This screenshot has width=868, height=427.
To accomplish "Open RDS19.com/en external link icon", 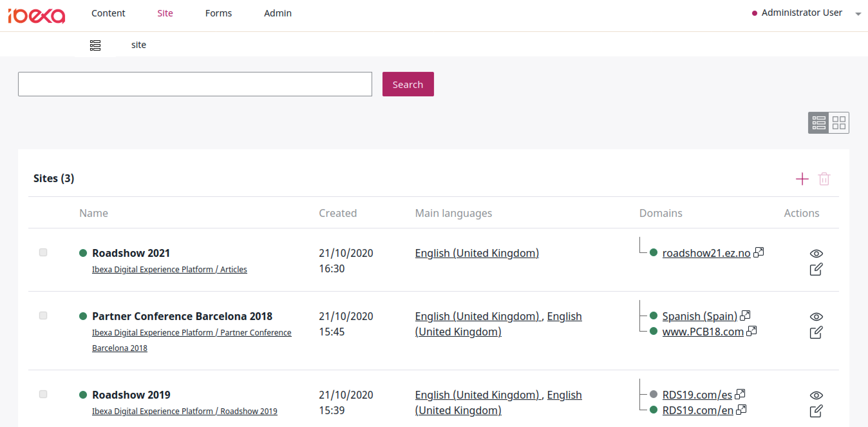I will [x=741, y=410].
